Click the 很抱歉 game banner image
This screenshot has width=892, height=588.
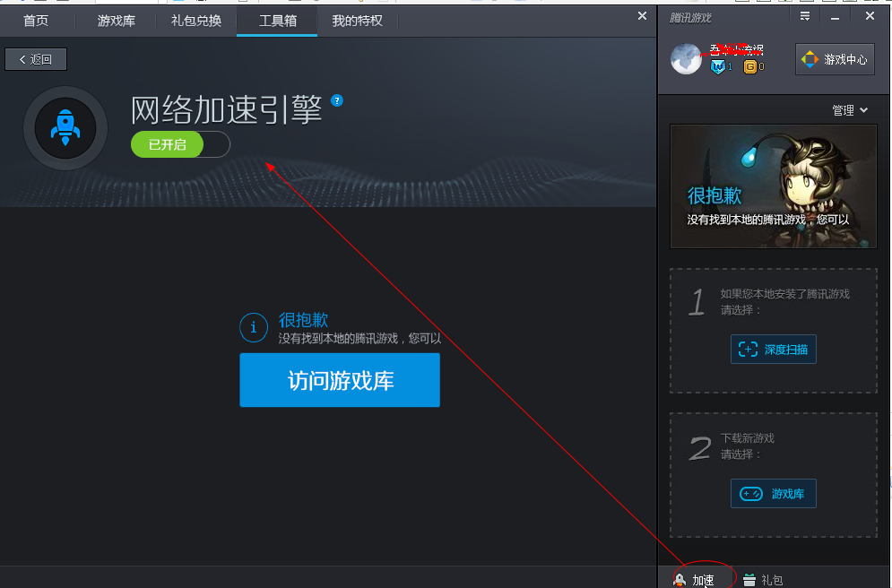(773, 186)
